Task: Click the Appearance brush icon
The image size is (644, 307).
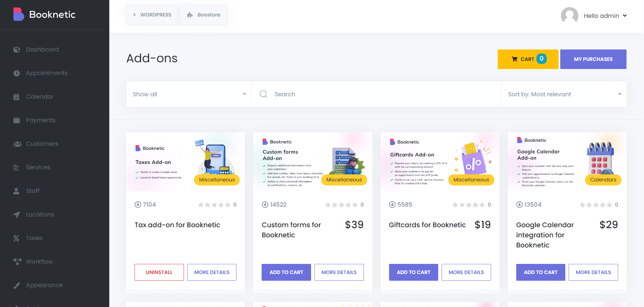Action: pos(16,285)
